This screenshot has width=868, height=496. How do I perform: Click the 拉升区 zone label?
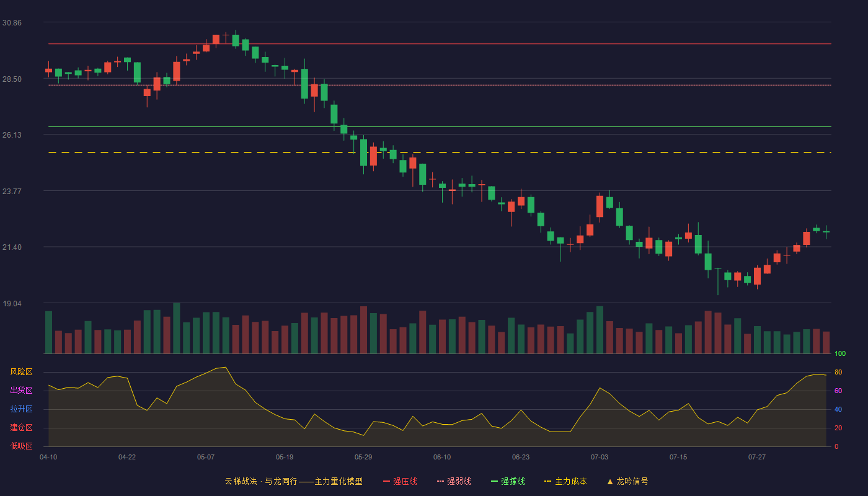(21, 409)
